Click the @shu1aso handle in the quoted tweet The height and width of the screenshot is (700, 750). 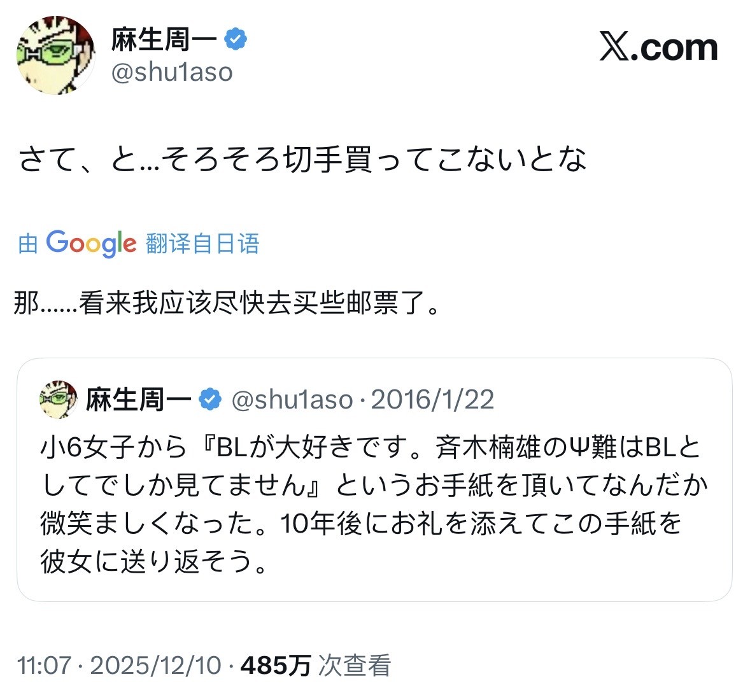coord(292,400)
